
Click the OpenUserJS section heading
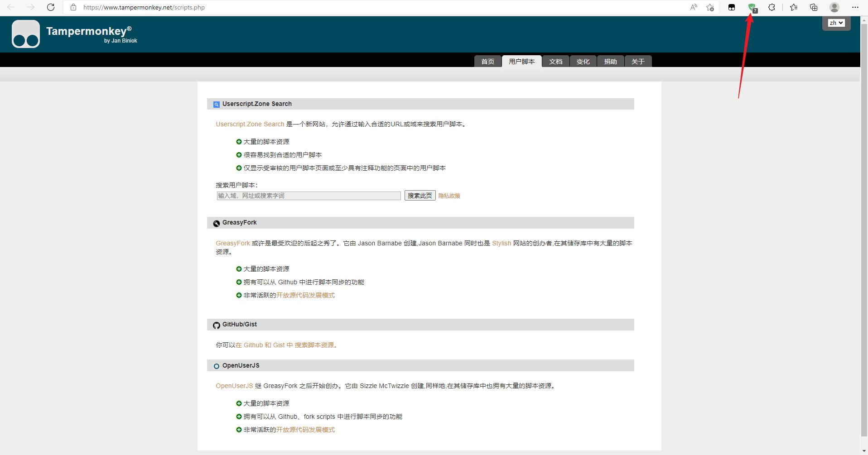[x=241, y=365]
